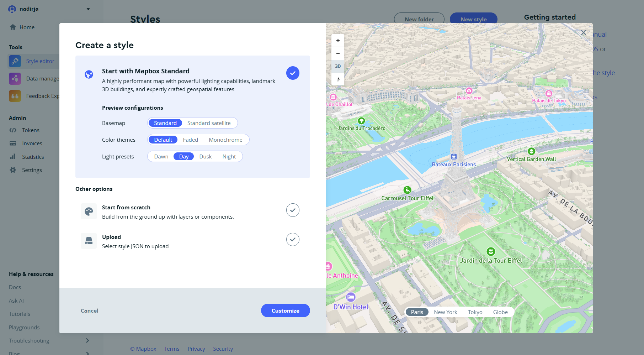This screenshot has height=355, width=644.
Task: Toggle the 3D map view button
Action: coord(338,66)
